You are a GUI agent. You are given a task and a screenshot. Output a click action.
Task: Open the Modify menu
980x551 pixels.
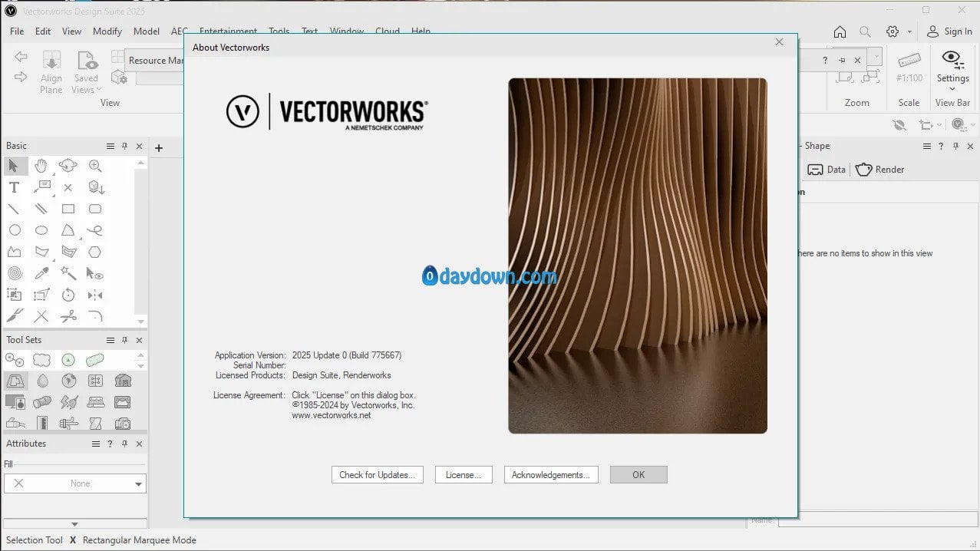click(107, 31)
